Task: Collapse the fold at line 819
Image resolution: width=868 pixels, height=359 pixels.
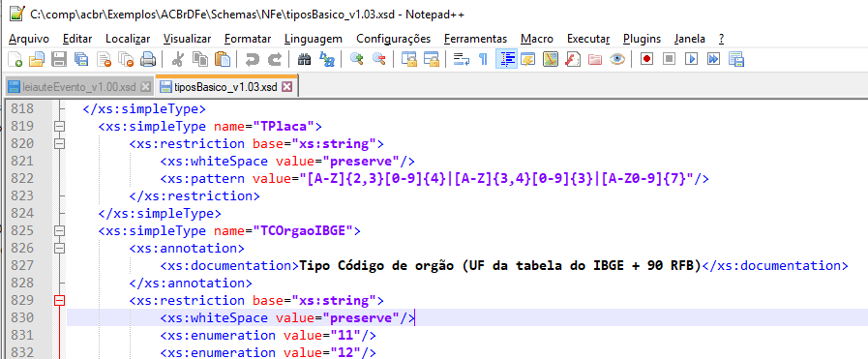Action: coord(59,126)
